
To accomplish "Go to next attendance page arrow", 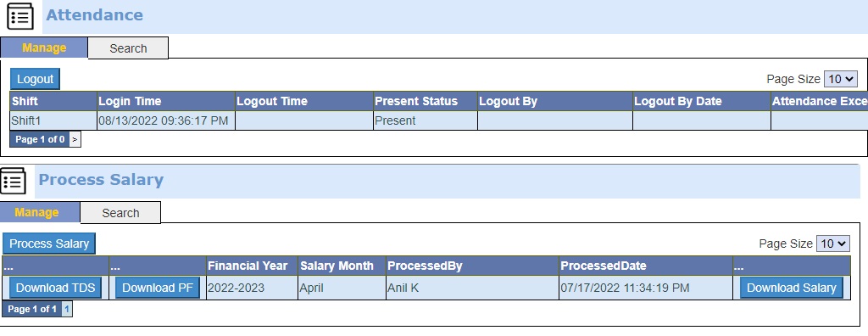I will [x=75, y=140].
